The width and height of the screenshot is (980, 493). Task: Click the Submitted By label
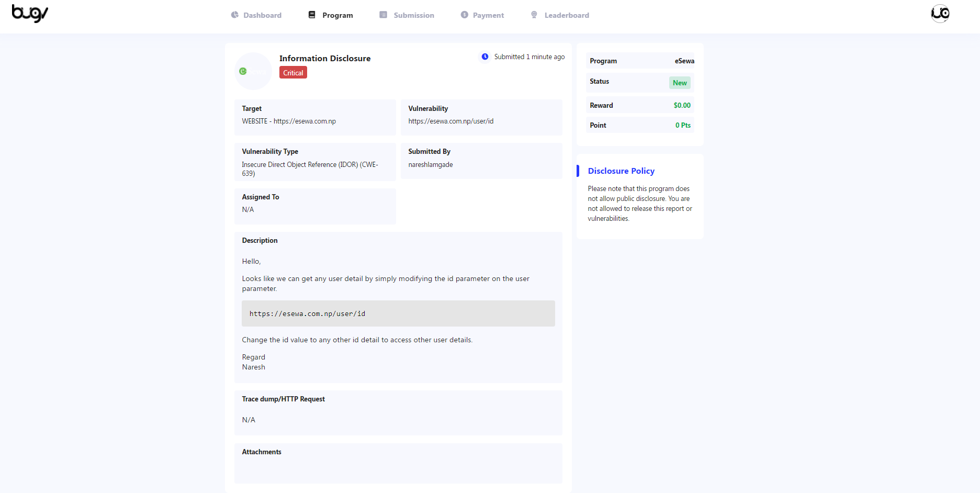click(430, 152)
